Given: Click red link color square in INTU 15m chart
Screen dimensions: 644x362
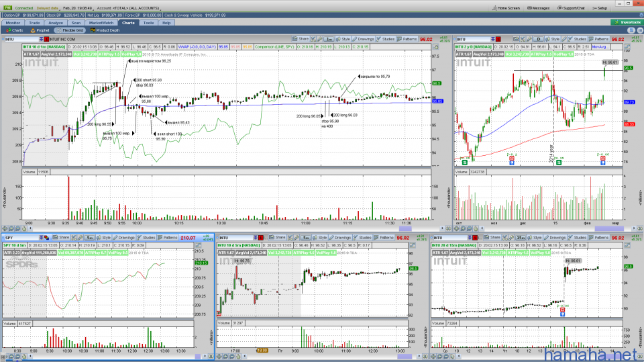Looking at the screenshot, I should point(476,238).
